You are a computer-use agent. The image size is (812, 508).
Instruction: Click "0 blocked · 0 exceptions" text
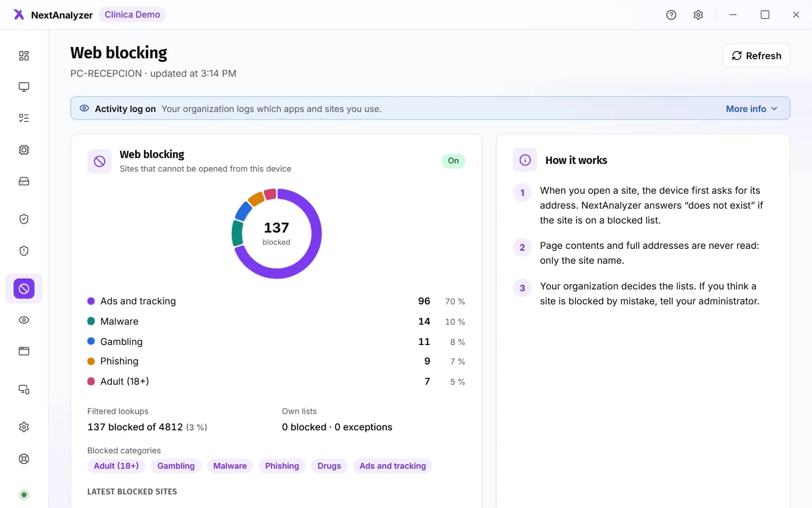tap(337, 427)
